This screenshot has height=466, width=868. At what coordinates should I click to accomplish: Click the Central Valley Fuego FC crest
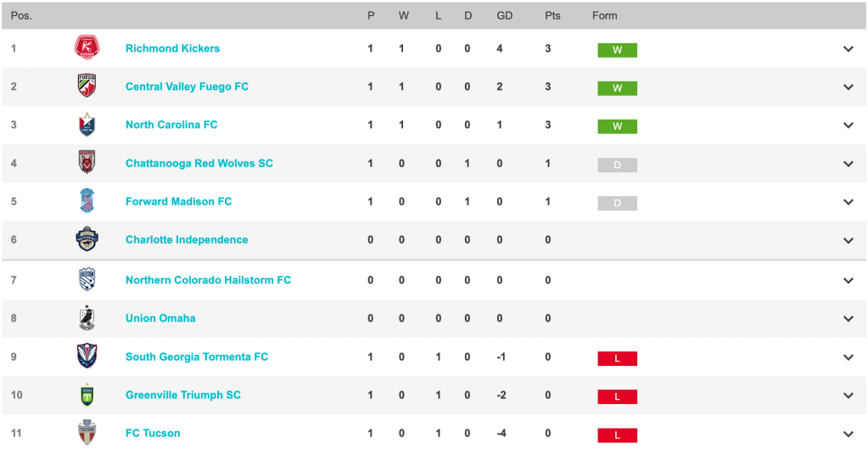point(87,86)
